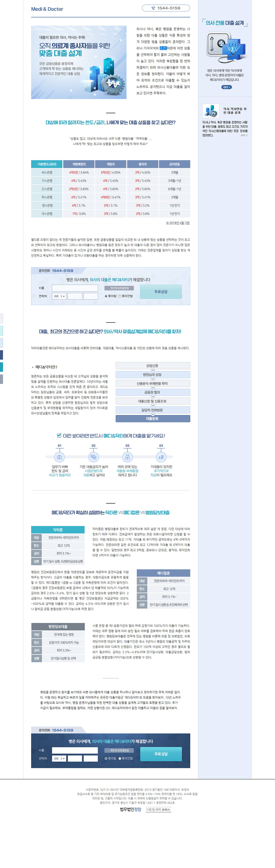275x868 pixels.
Task: Open the bar-chart thumbnail in the sidebar
Action: [x=211, y=111]
